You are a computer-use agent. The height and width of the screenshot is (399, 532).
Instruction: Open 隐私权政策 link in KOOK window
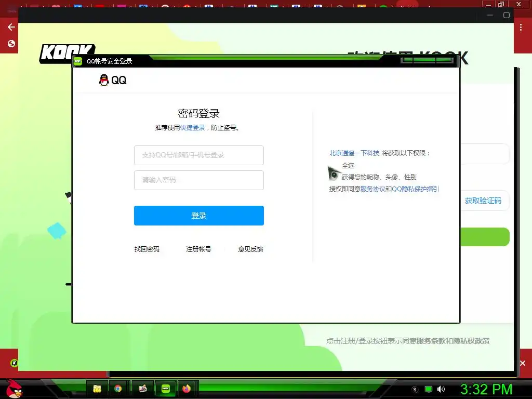pyautogui.click(x=472, y=341)
